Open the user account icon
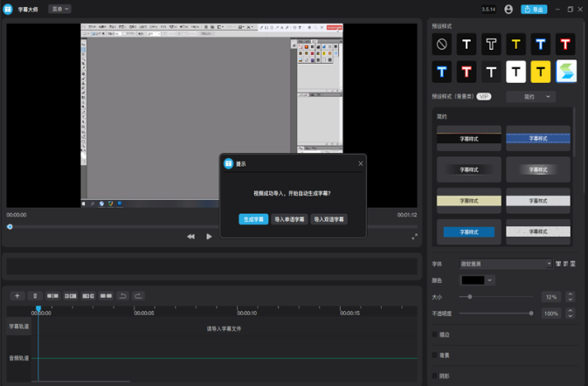588x386 pixels. click(x=508, y=9)
